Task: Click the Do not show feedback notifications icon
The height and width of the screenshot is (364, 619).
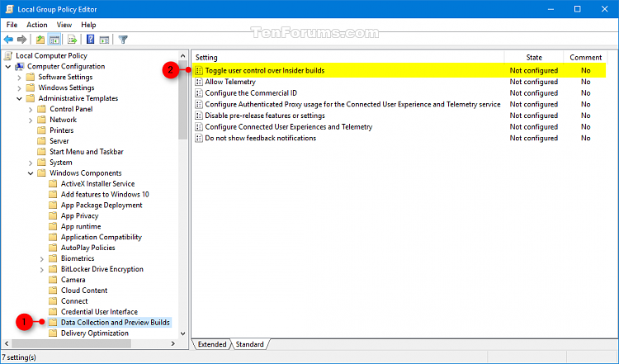Action: pos(199,138)
